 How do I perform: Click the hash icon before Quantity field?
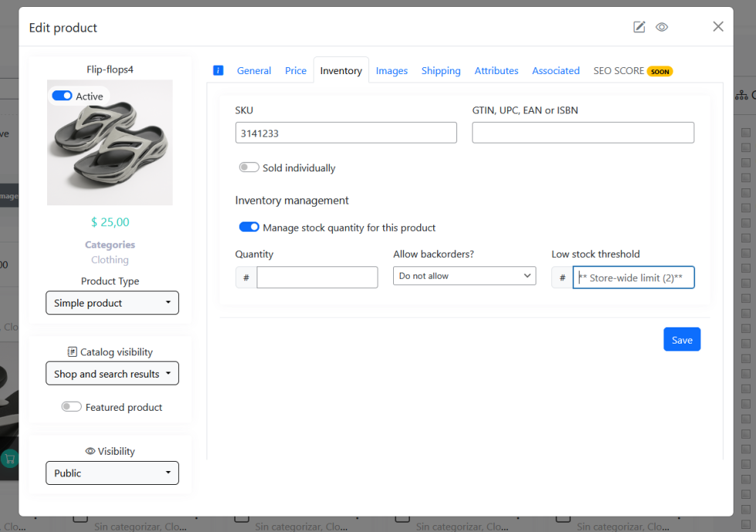pos(246,277)
